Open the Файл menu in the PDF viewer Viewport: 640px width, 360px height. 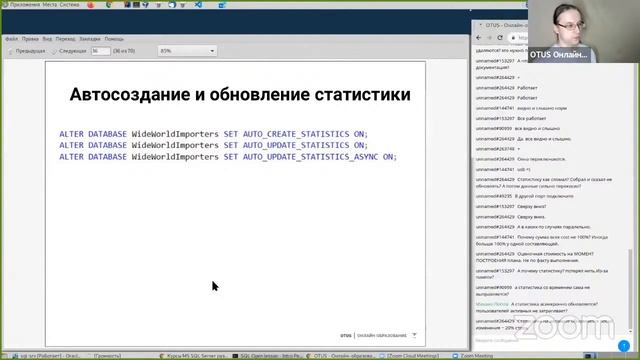pos(11,39)
